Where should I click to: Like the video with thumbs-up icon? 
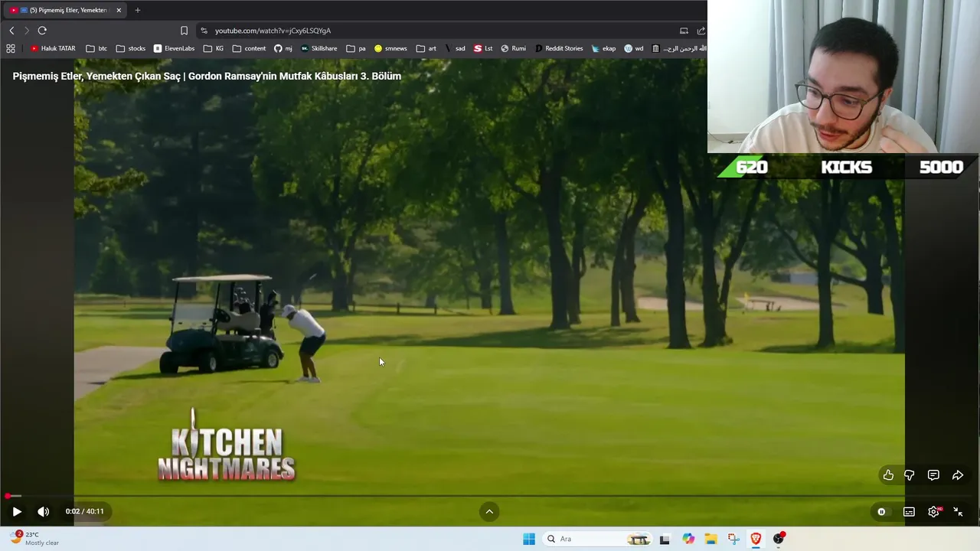(888, 475)
